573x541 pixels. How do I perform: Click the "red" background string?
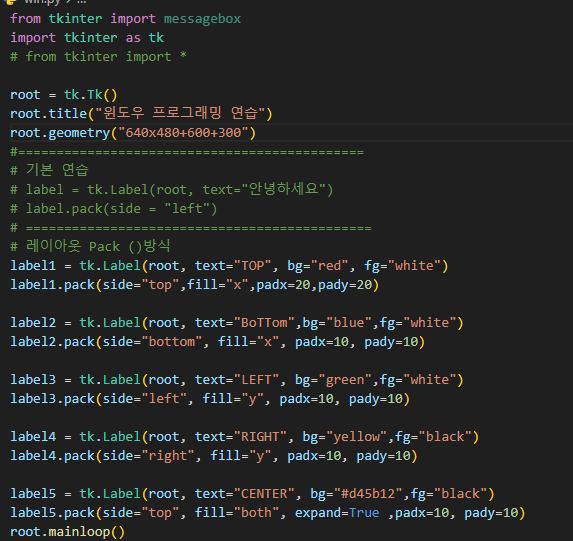tap(329, 266)
